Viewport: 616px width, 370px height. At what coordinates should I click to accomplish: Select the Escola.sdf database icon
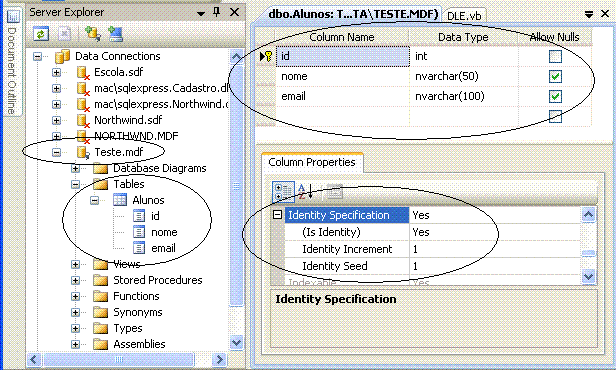(82, 73)
